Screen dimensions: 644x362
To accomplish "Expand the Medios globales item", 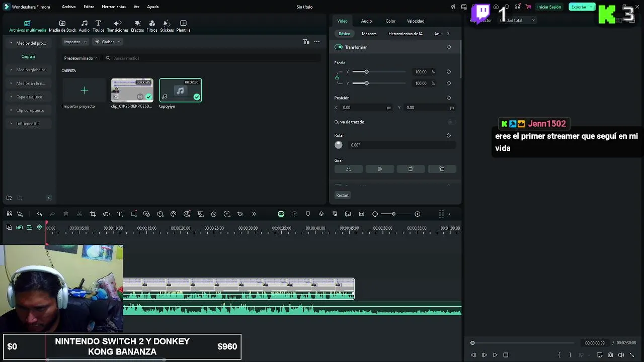I will point(12,70).
